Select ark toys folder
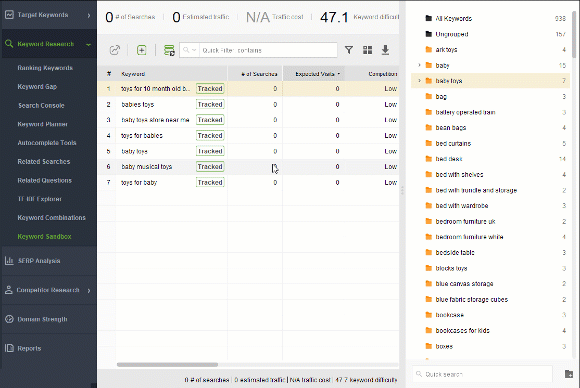The height and width of the screenshot is (388, 580). (490, 50)
